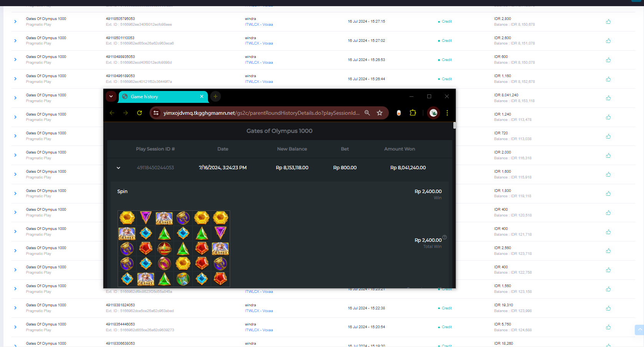
Task: Open the tab search dropdown arrow
Action: [111, 96]
